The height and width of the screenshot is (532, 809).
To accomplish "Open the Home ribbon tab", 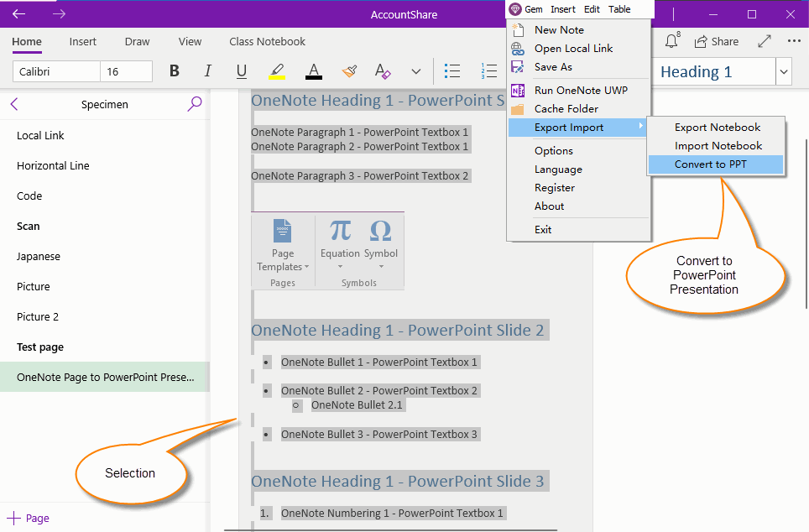I will point(27,42).
